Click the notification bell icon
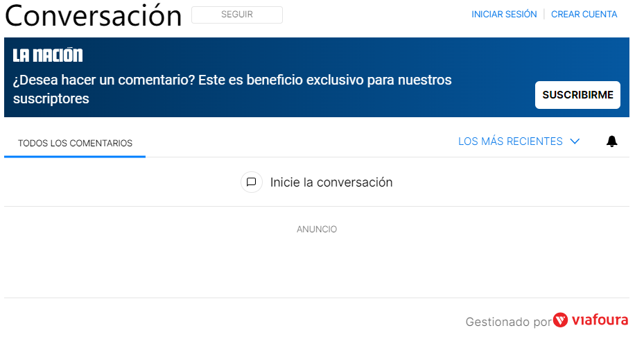The image size is (644, 344). pyautogui.click(x=611, y=141)
